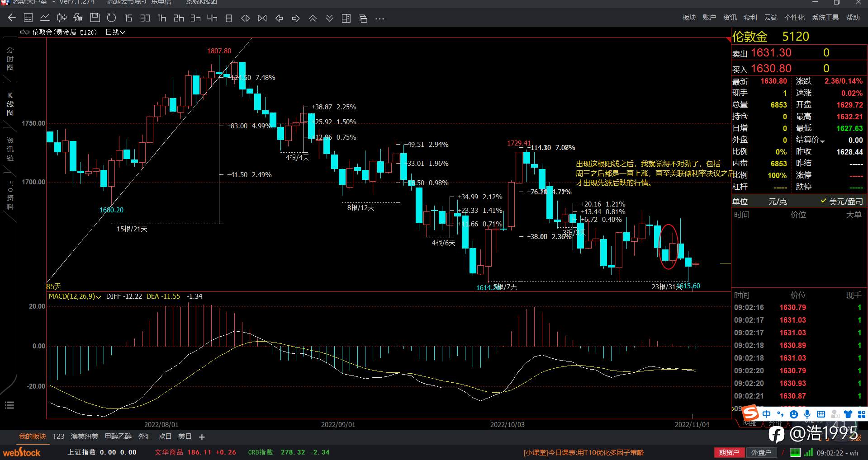Switch to the time-sharing line chart icon
Viewport: 868px width, 460px height.
(45, 18)
